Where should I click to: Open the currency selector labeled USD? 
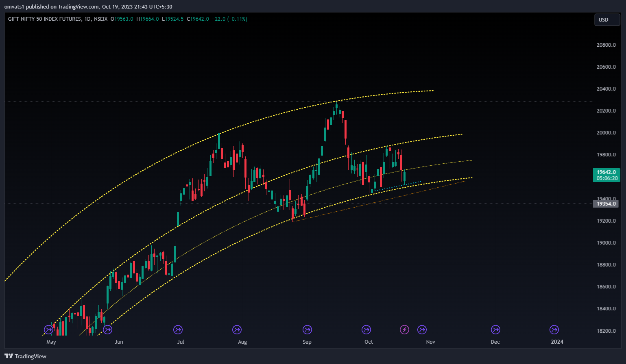point(607,19)
